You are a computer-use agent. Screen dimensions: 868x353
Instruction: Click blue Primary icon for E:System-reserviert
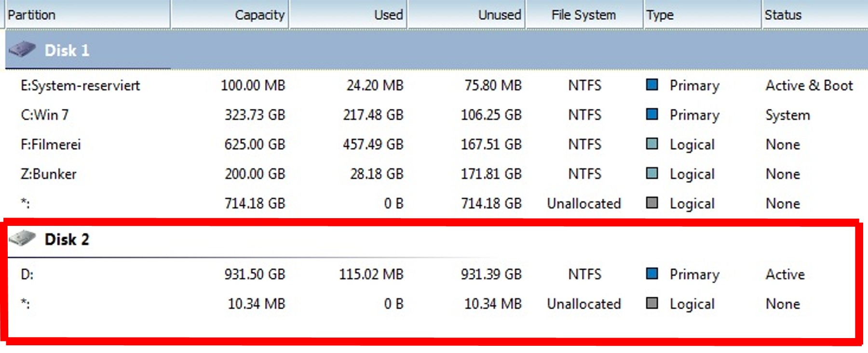[651, 85]
